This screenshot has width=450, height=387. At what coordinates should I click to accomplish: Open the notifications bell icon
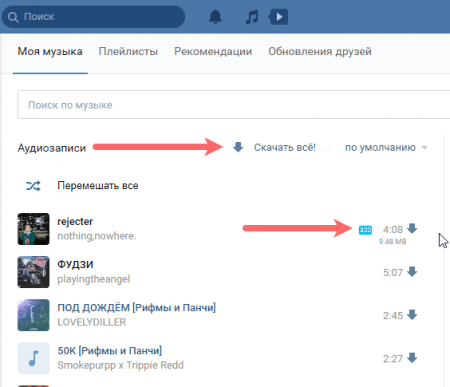coord(215,17)
